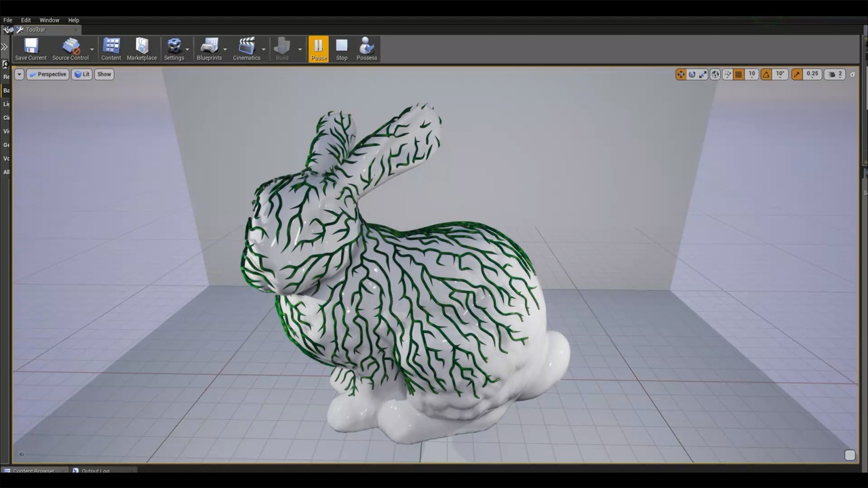Open the Marketplace from the toolbar
This screenshot has height=488, width=868.
[142, 46]
